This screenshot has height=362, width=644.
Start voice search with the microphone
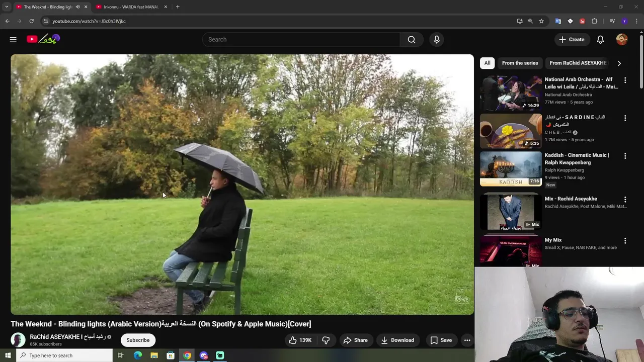pyautogui.click(x=437, y=39)
